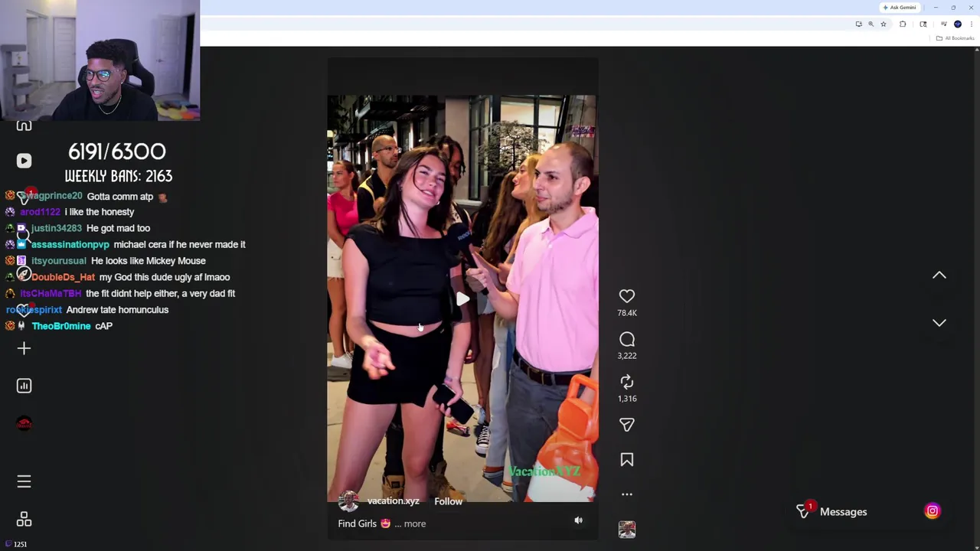The image size is (980, 551).
Task: Mute the reel audio with the speaker icon
Action: (579, 520)
